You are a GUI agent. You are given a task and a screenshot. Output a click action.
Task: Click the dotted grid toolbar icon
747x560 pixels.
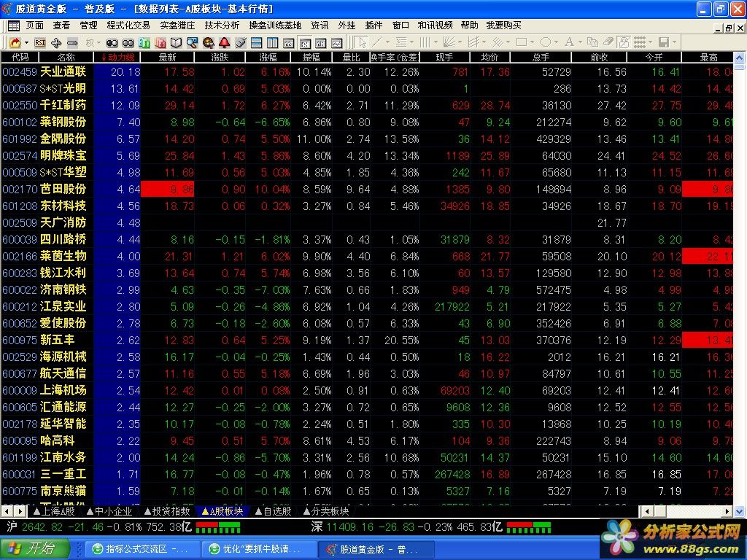pos(639,42)
